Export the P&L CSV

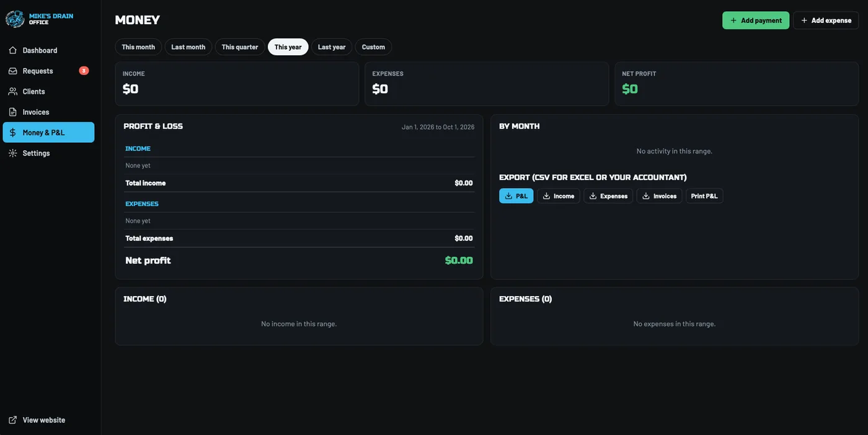tap(516, 196)
